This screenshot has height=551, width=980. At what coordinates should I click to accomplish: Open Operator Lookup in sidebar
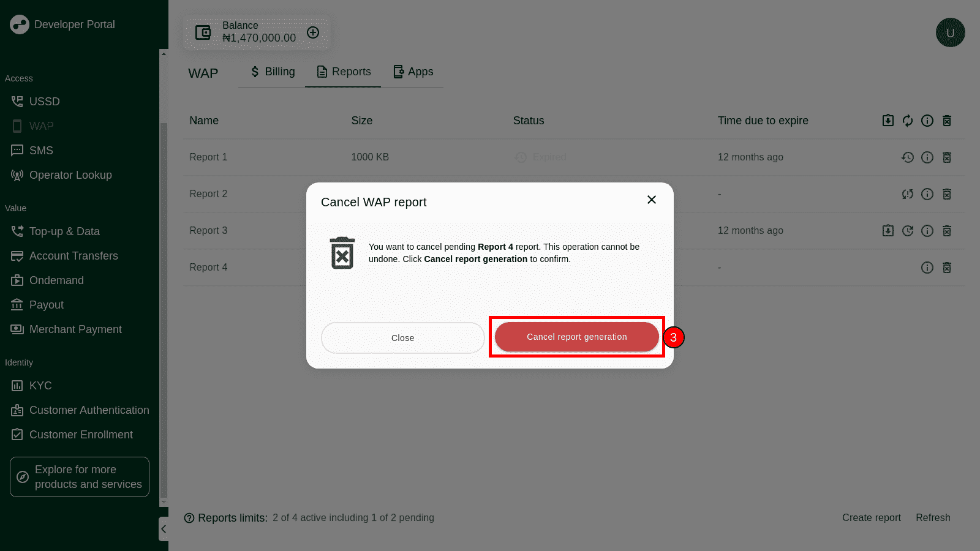(x=70, y=175)
